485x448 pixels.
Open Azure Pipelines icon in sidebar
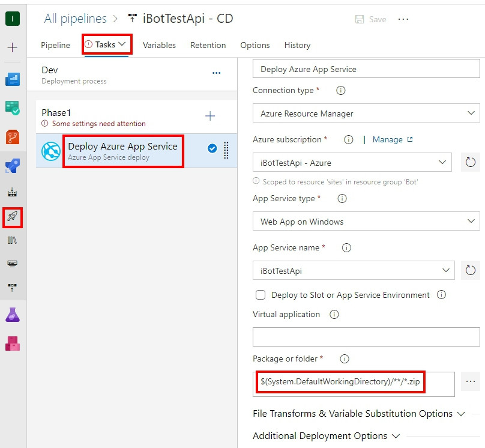13,166
